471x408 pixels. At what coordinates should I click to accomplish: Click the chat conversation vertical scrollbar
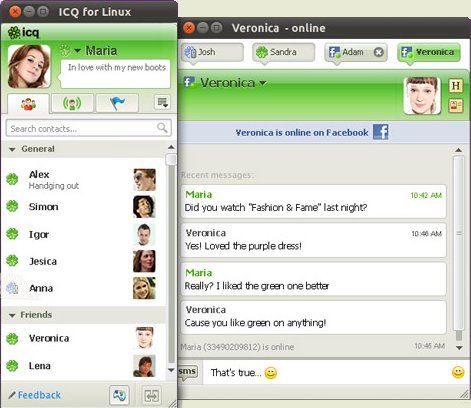(459, 248)
